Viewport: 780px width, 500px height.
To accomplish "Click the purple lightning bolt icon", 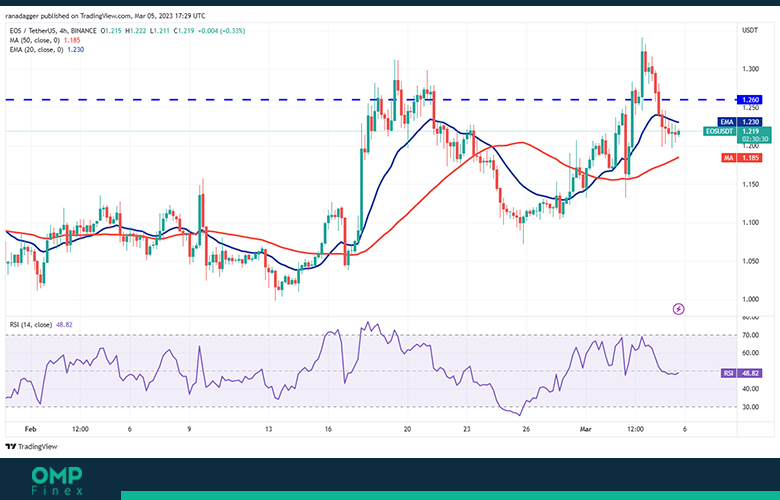I will pos(679,309).
